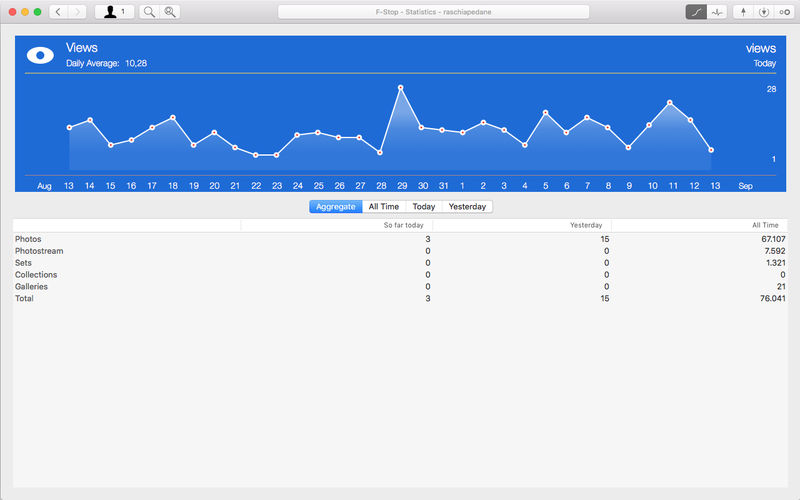Screen dimensions: 800x500
Task: Go forward with the right arrow button
Action: point(77,12)
